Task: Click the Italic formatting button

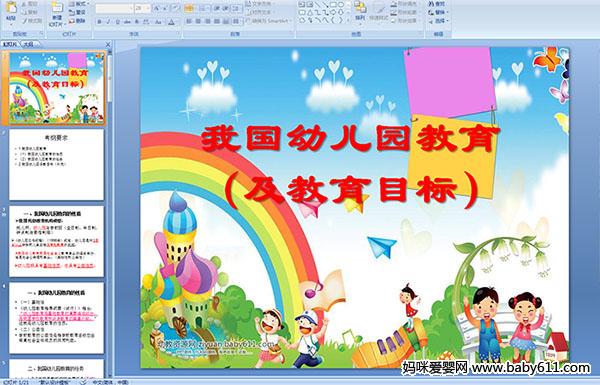Action: [x=108, y=22]
